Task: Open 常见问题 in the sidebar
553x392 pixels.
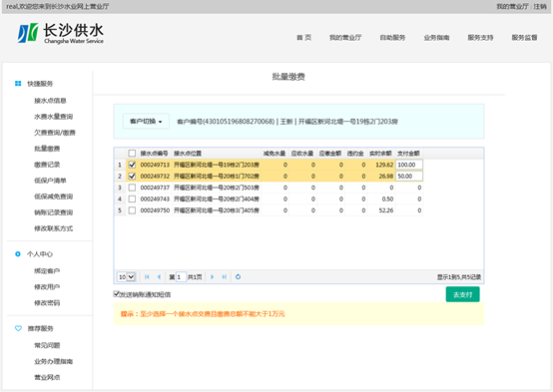Action: [x=47, y=345]
